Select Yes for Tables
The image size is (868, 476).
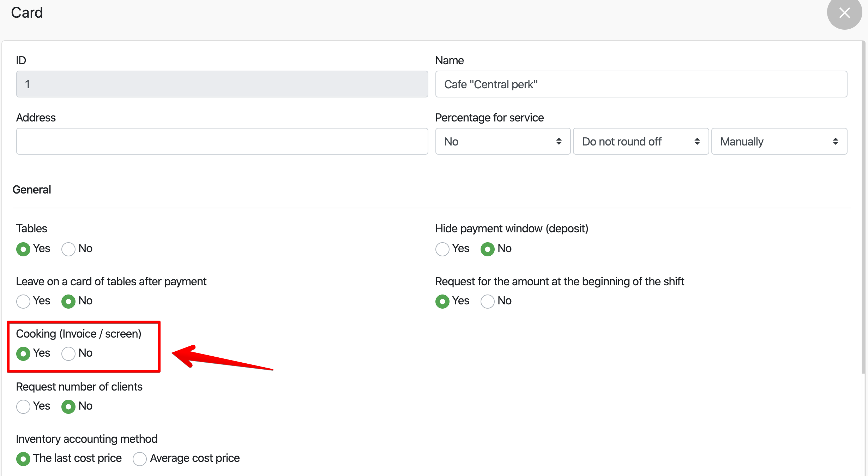[x=23, y=249]
